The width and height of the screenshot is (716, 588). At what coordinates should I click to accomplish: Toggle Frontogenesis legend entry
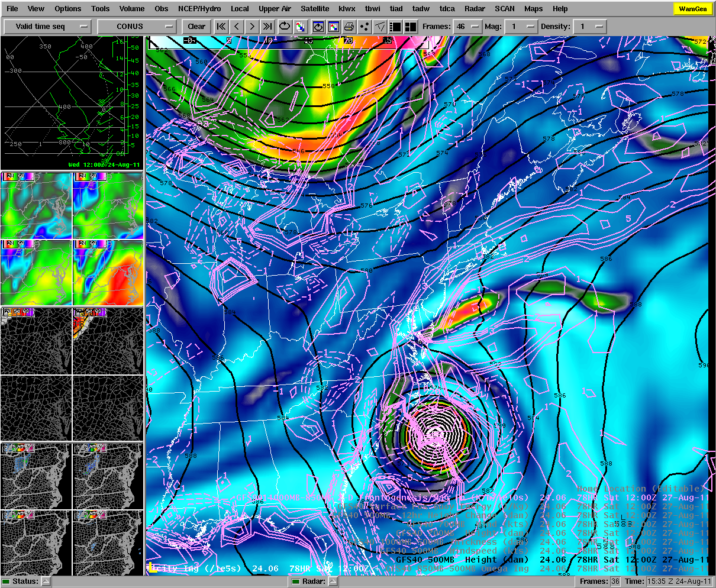click(472, 497)
